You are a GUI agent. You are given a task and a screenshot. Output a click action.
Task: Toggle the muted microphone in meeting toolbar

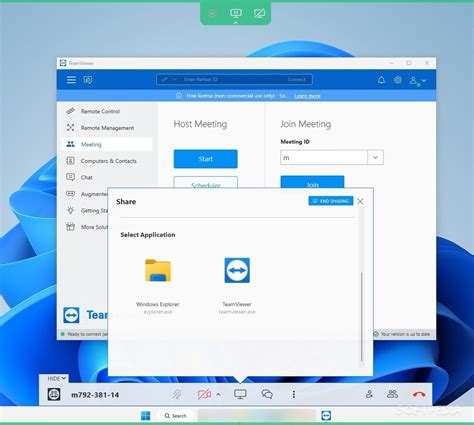coord(177,394)
